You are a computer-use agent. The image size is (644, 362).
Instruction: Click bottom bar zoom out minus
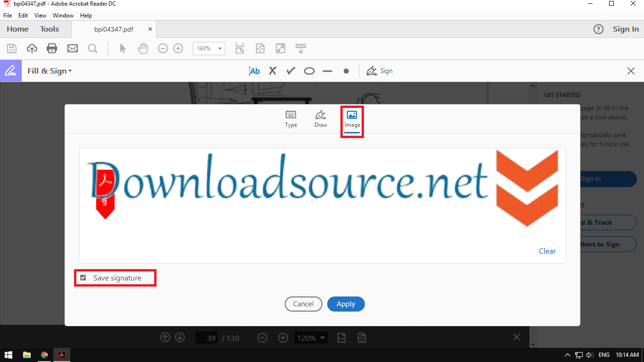(263, 338)
